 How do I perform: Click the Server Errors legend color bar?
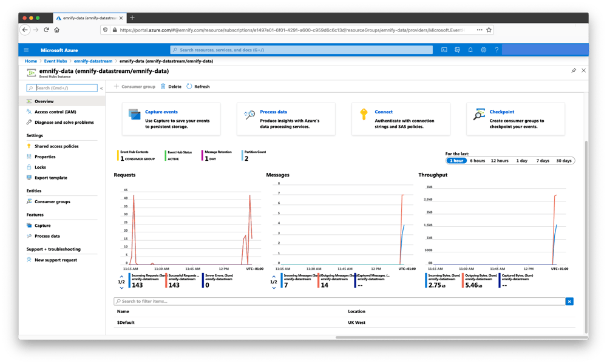203,281
